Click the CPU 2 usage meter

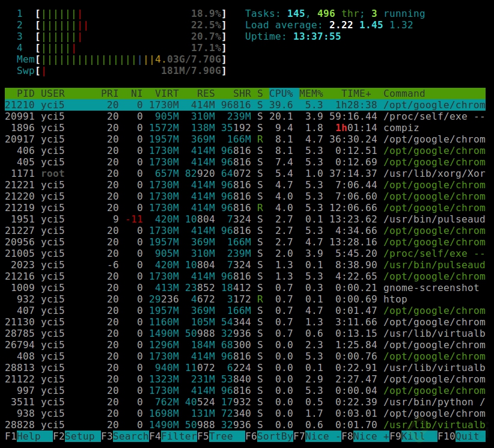click(x=121, y=25)
